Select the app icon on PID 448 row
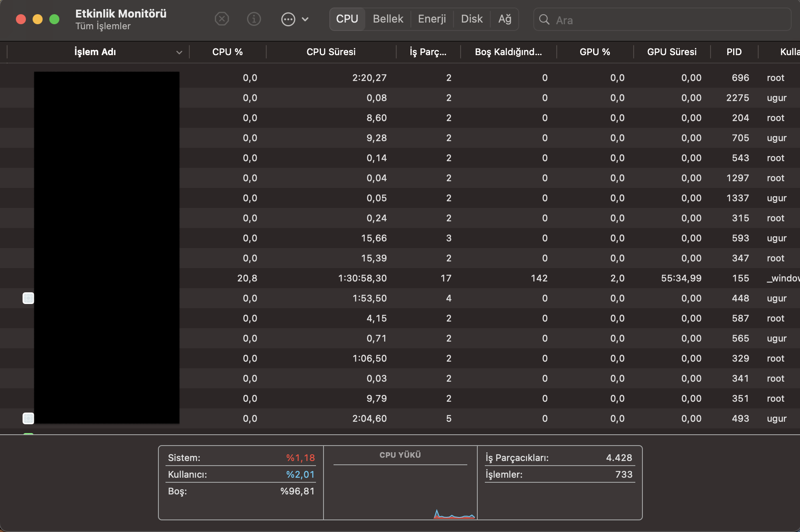The image size is (800, 532). coord(28,298)
